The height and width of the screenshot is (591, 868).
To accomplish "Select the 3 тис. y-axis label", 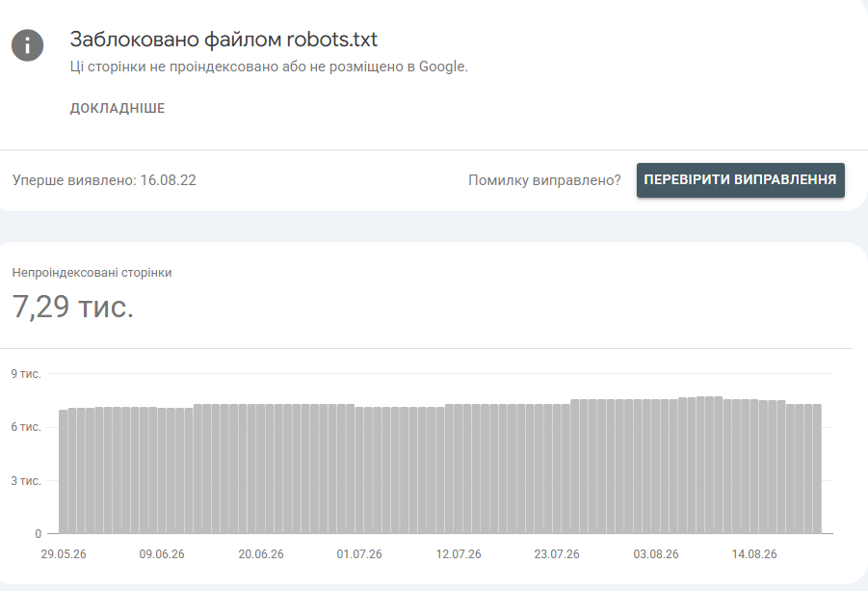I will [26, 481].
